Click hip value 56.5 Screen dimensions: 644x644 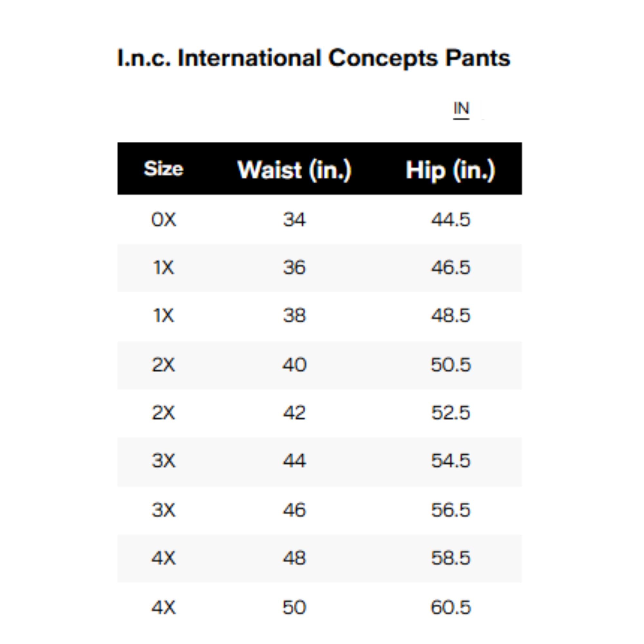coord(450,510)
